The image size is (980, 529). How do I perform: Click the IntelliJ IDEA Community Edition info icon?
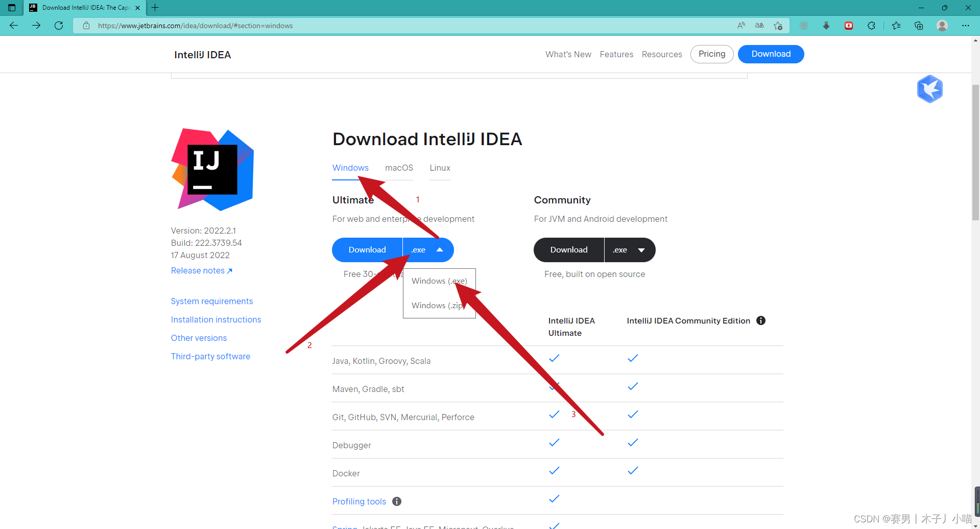760,320
